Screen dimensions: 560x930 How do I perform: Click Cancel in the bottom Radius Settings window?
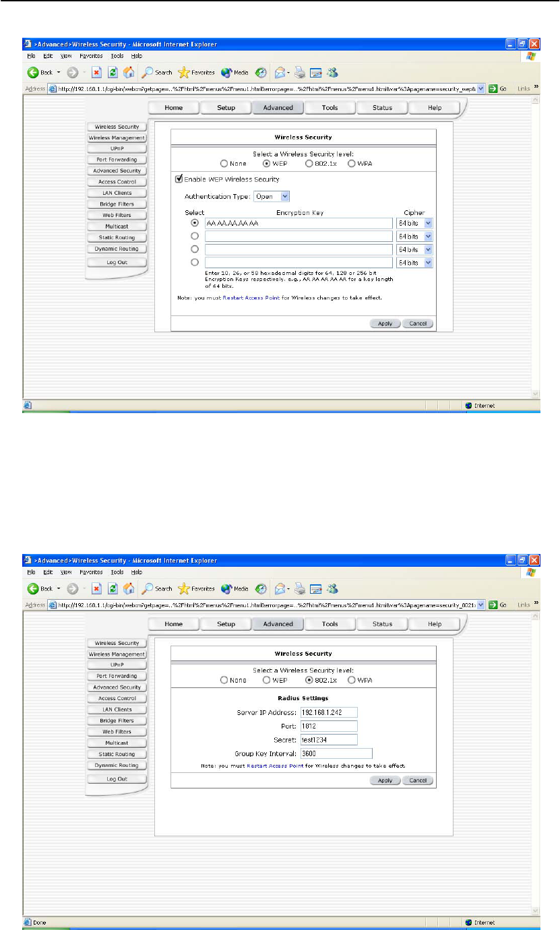(x=418, y=780)
